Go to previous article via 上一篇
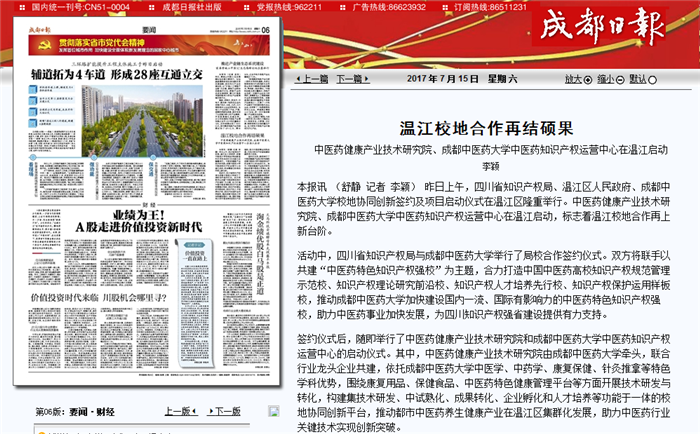Screen dimensions: 700x434 [310, 78]
